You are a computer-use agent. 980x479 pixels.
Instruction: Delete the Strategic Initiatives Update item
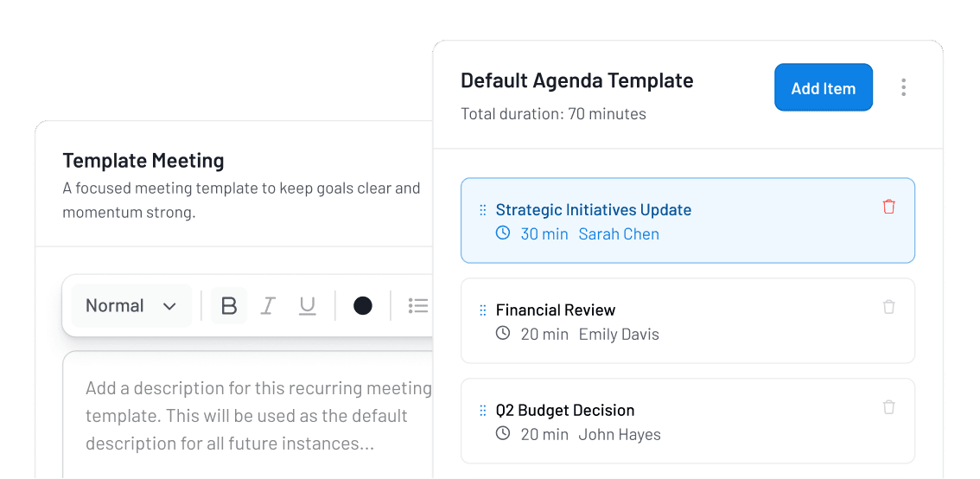click(x=888, y=207)
